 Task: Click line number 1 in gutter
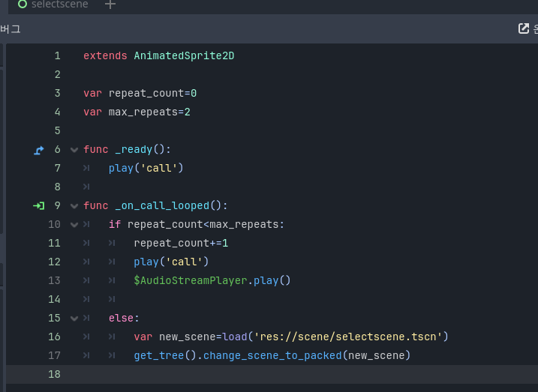[x=57, y=56]
